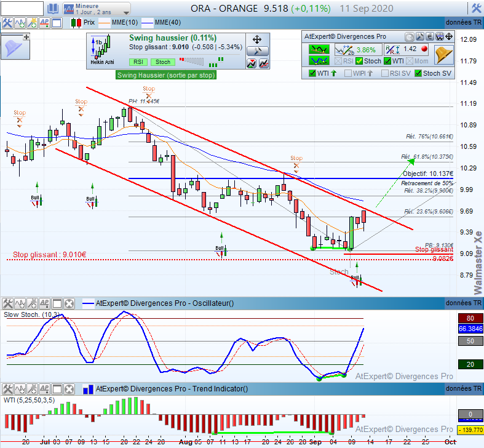Screen dimensions: 484x448
Task: Click the move arrows on Swing panel
Action: pyautogui.click(x=257, y=39)
